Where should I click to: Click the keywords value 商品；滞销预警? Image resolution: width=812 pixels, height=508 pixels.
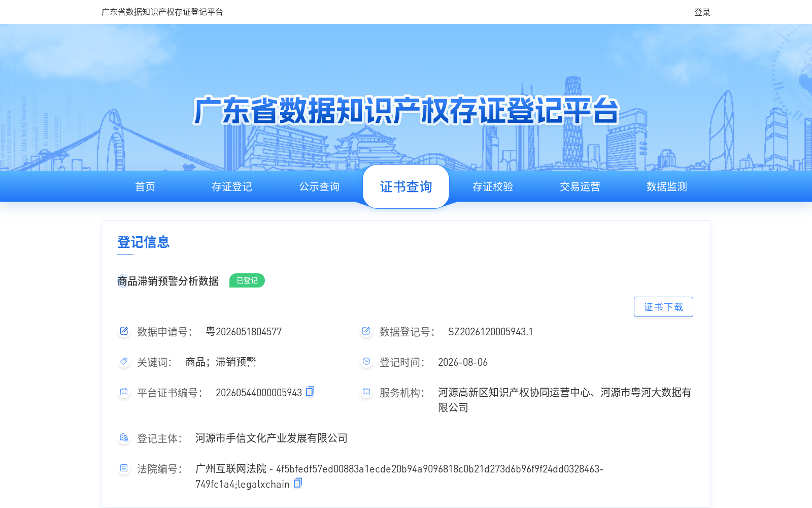[x=221, y=362]
